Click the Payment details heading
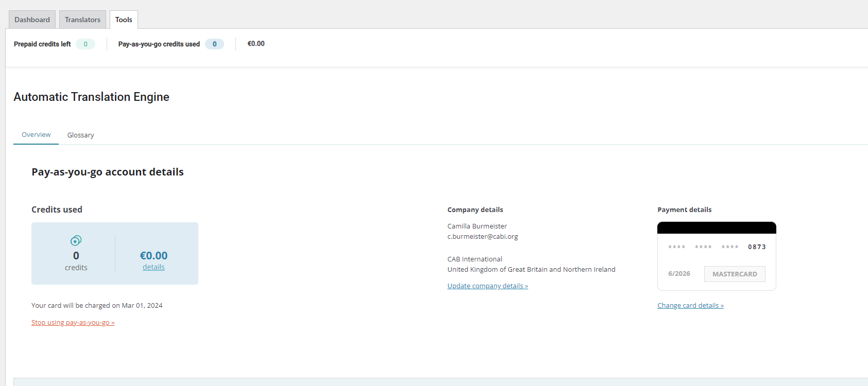 pyautogui.click(x=685, y=210)
